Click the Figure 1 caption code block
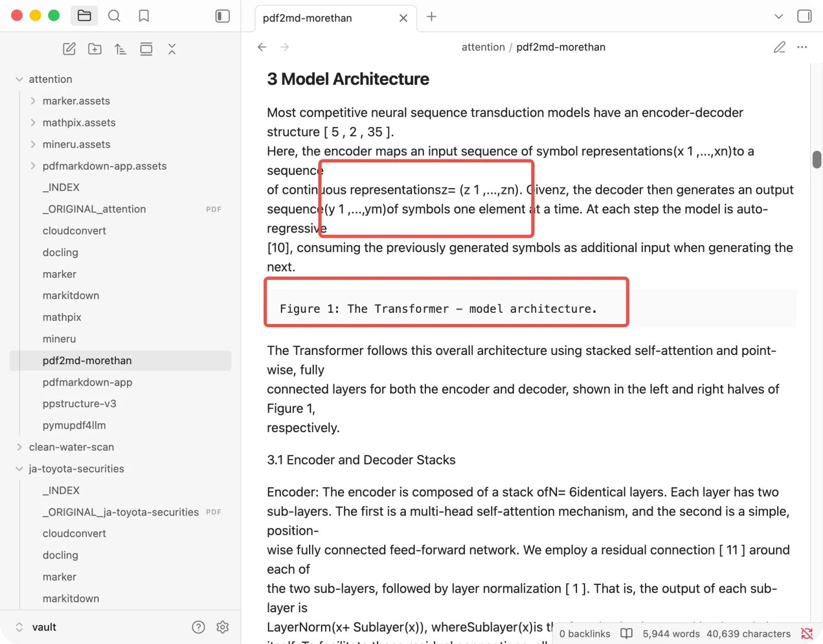This screenshot has height=644, width=823. click(x=531, y=308)
